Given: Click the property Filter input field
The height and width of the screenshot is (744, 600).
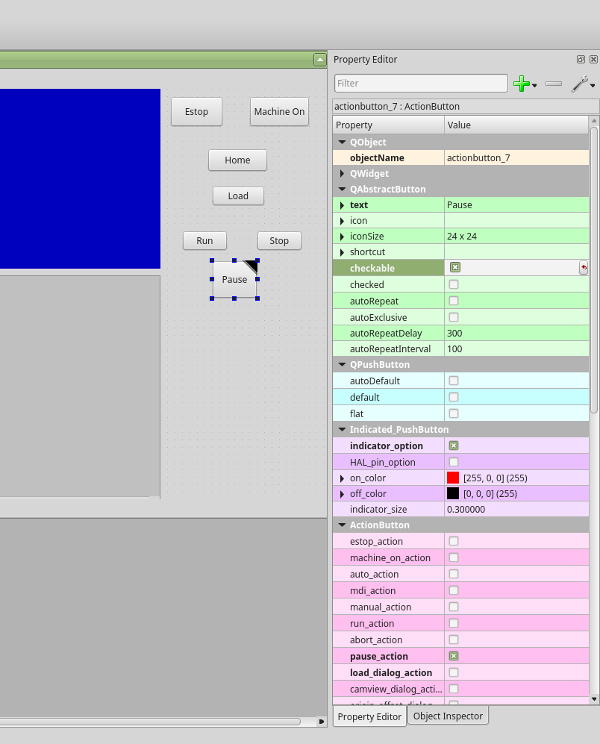Looking at the screenshot, I should pos(421,84).
